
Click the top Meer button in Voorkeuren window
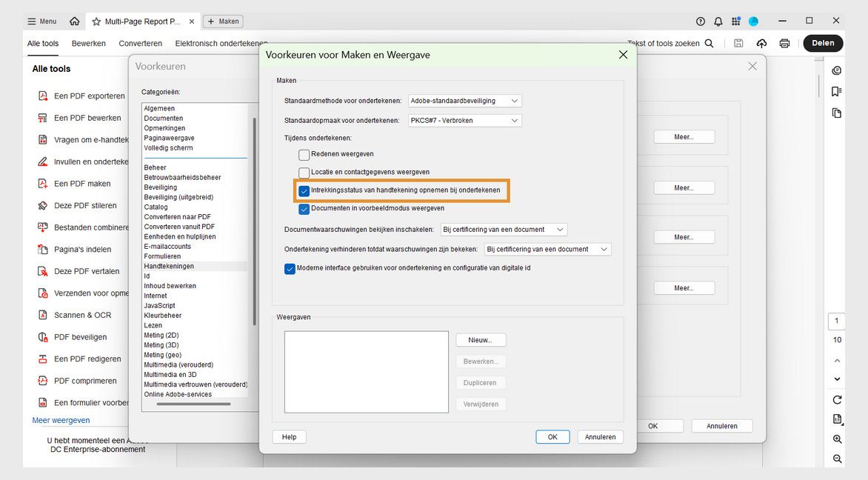click(684, 137)
